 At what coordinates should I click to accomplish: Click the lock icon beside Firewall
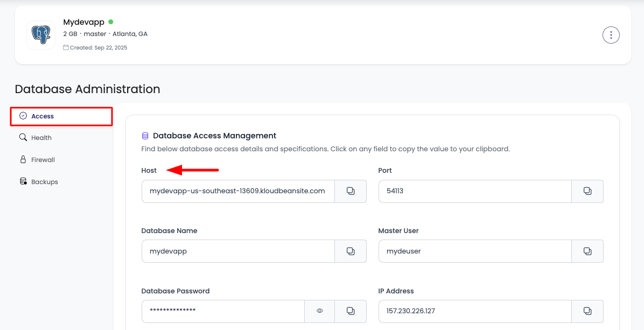(x=23, y=159)
